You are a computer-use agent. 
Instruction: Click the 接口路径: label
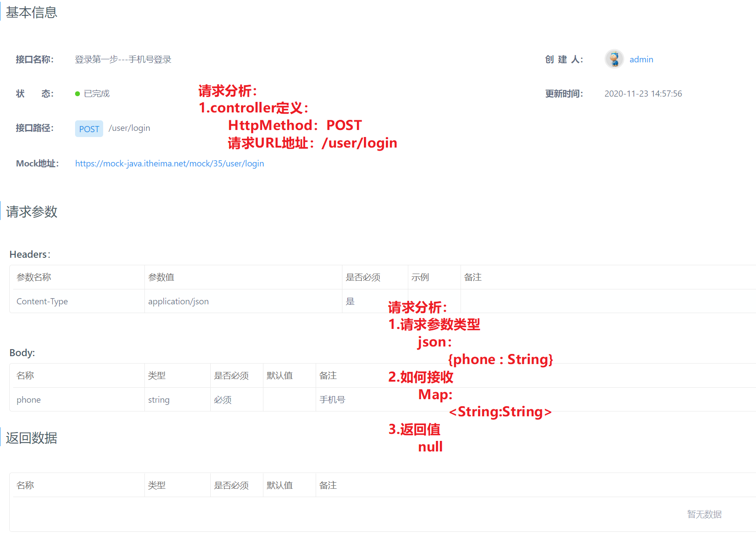pos(35,128)
